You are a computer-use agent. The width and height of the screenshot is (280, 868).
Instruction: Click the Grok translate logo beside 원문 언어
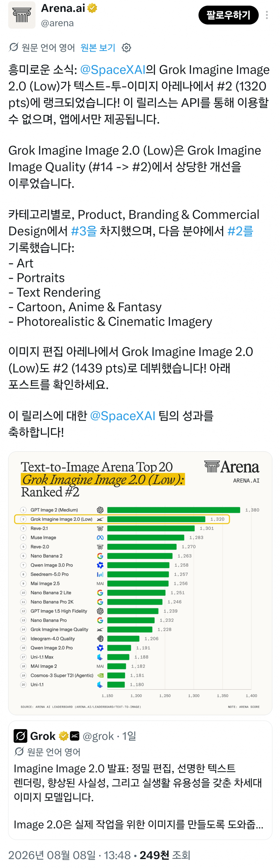(x=14, y=47)
